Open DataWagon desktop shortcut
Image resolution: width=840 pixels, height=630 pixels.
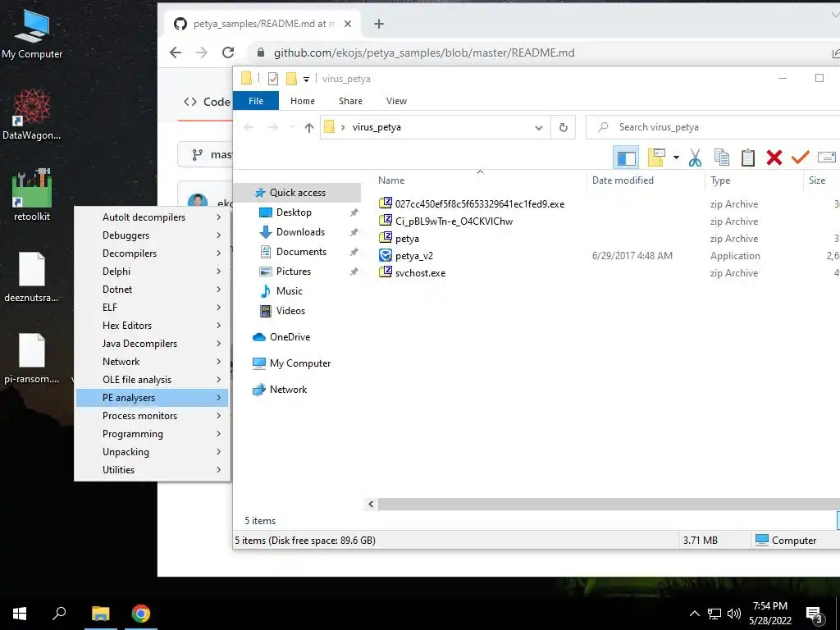[32, 115]
